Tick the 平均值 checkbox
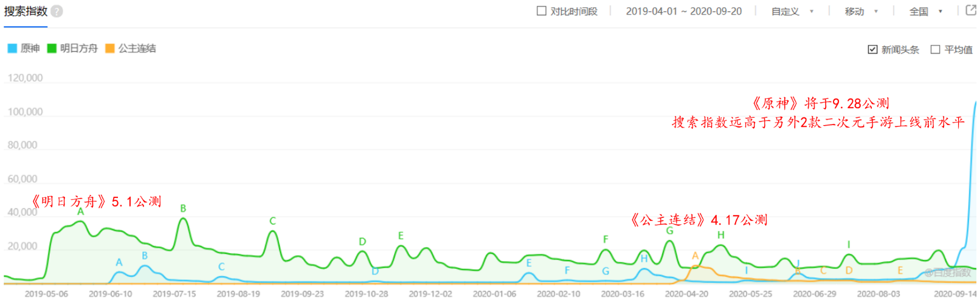 (x=936, y=50)
